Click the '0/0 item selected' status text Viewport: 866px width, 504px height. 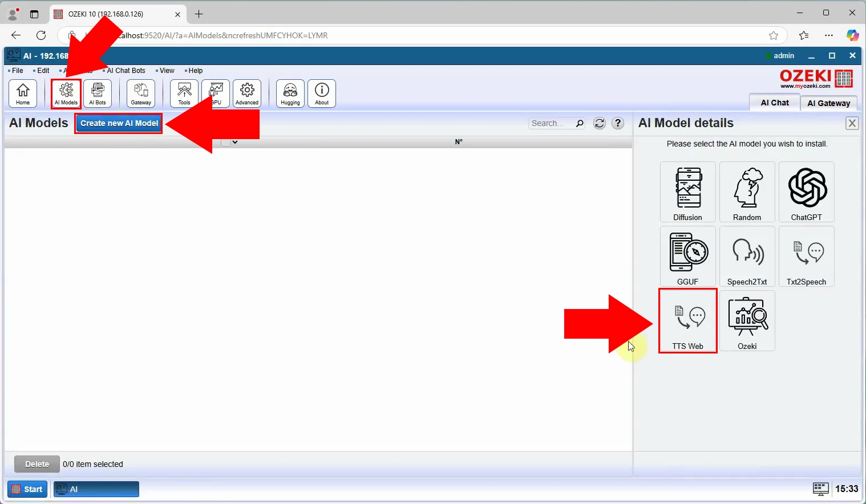point(93,464)
